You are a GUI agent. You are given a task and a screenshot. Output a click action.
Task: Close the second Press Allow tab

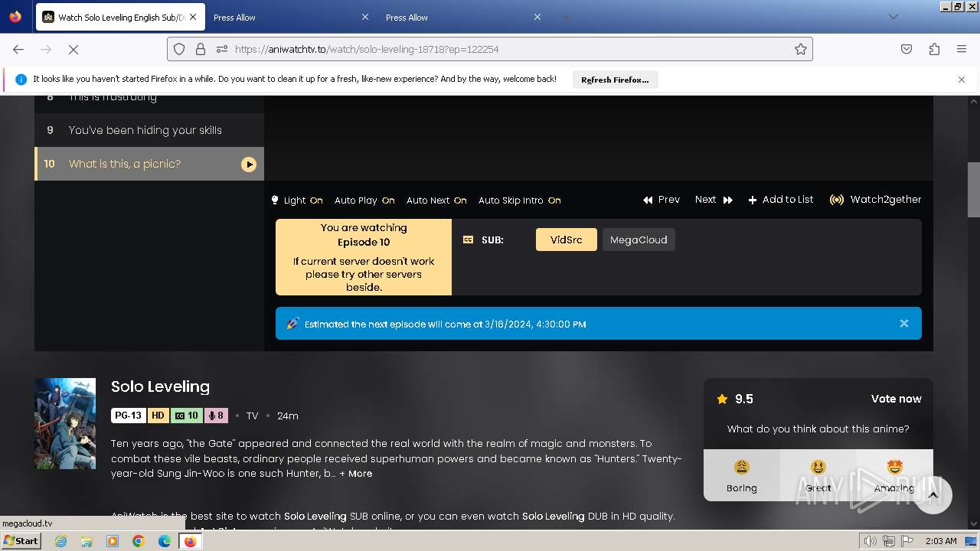click(537, 17)
